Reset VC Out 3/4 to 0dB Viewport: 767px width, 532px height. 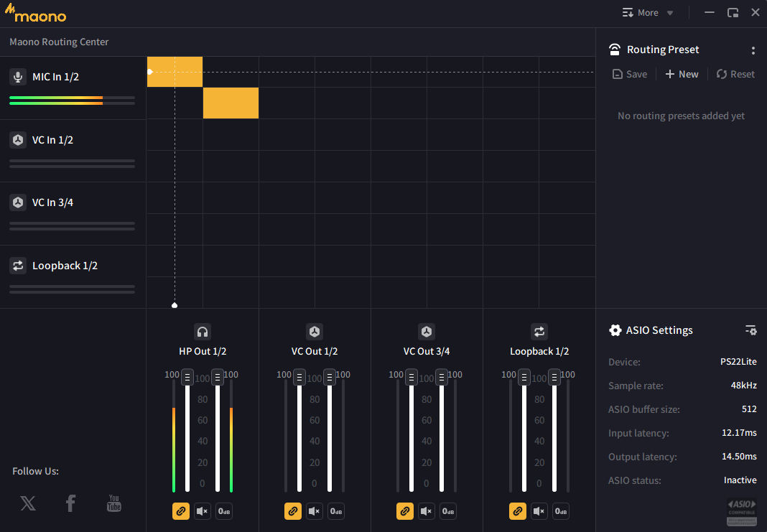[x=448, y=511]
